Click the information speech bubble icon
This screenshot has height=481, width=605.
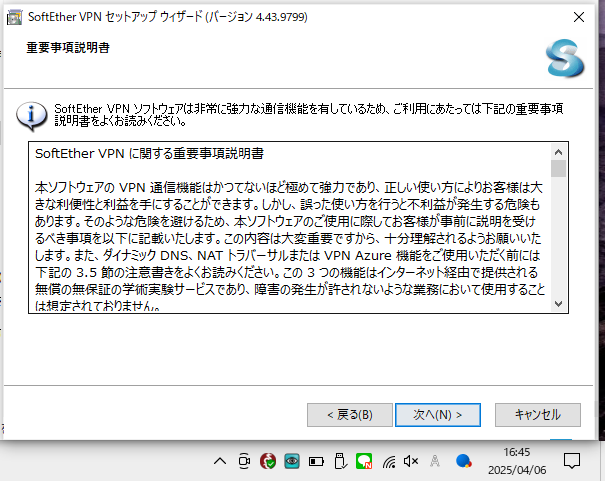coord(31,116)
